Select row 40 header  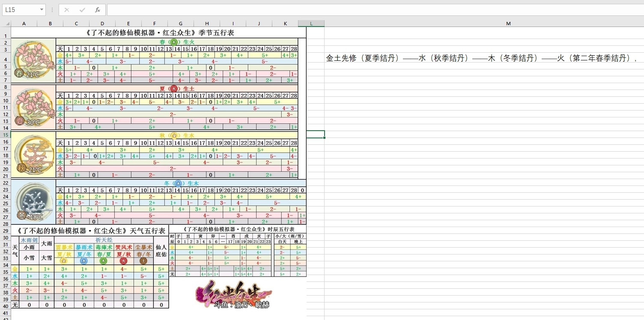(x=6, y=306)
